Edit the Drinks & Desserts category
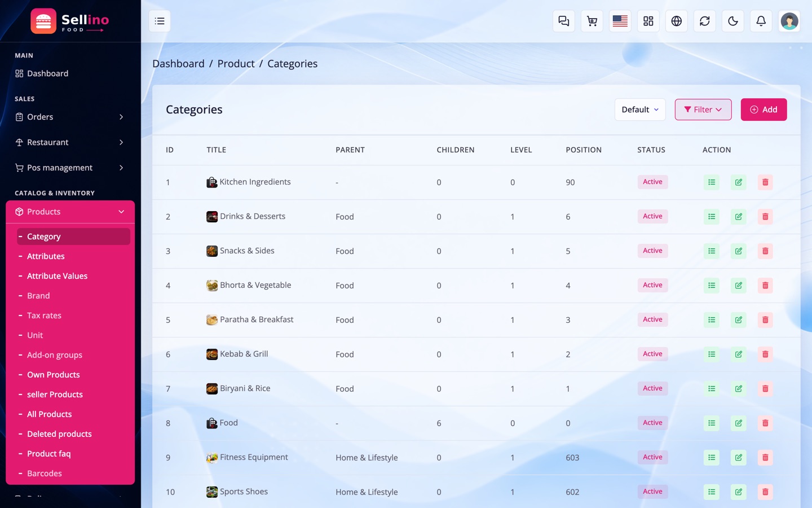The height and width of the screenshot is (508, 812). 738,217
